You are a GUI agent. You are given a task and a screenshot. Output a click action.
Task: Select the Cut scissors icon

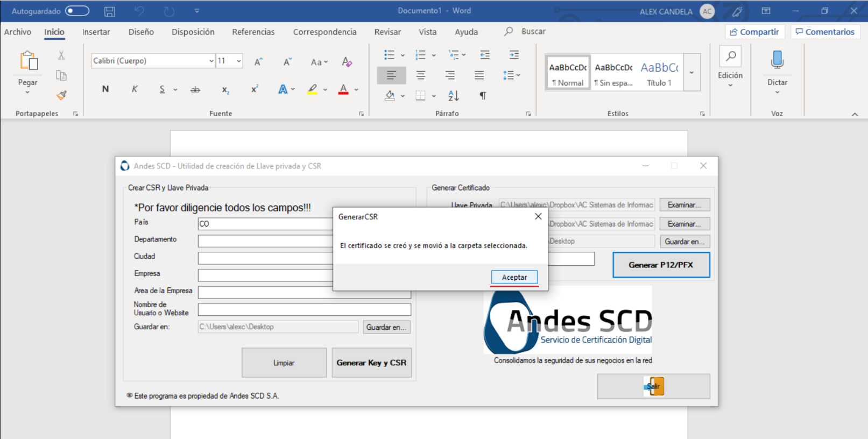point(61,55)
